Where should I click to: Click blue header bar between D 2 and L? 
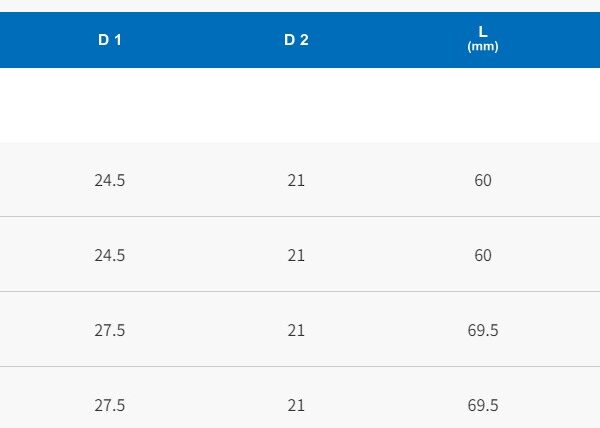pos(390,39)
